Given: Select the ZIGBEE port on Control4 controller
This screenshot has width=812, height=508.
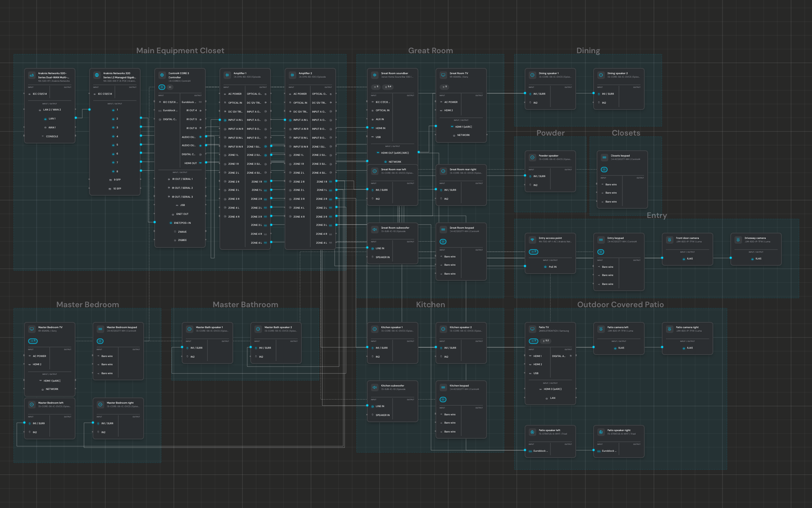Looking at the screenshot, I should pyautogui.click(x=180, y=240).
